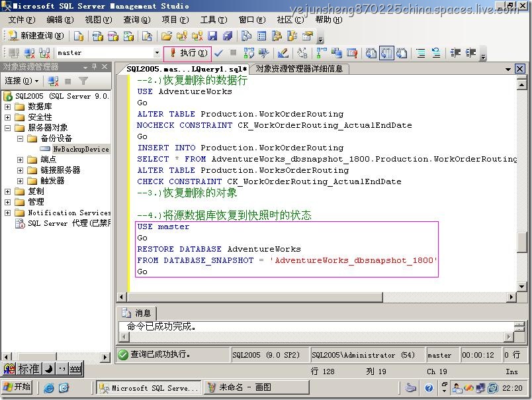Click the Parse checkmark icon
Image resolution: width=532 pixels, height=400 pixels.
point(218,53)
